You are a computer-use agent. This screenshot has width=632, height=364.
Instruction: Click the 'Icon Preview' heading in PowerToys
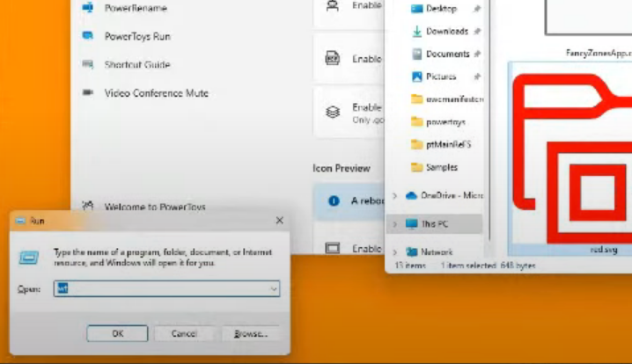point(342,168)
